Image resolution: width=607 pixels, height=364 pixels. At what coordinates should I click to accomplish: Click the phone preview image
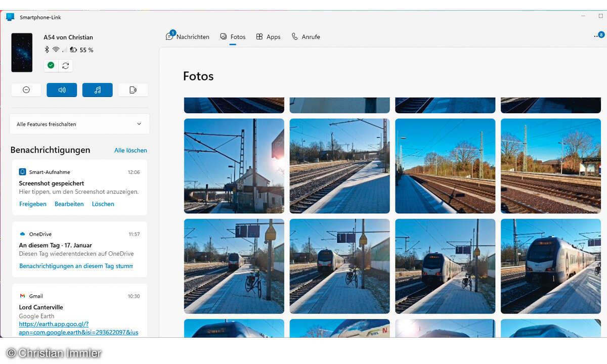coord(22,53)
